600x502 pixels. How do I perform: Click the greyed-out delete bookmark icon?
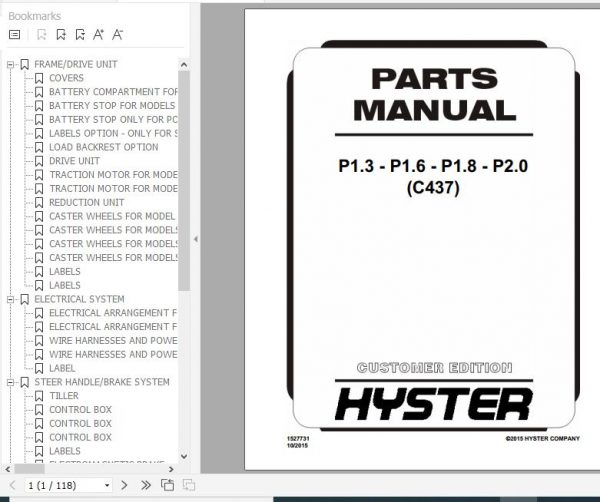click(x=41, y=35)
